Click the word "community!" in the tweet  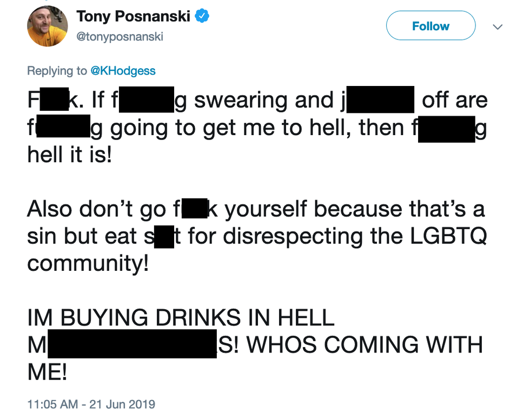(88, 264)
